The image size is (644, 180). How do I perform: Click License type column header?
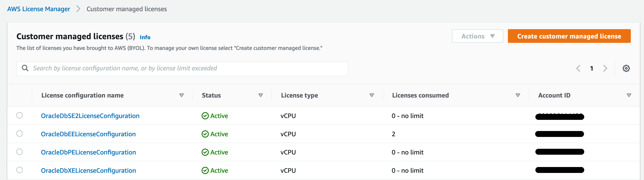[300, 95]
